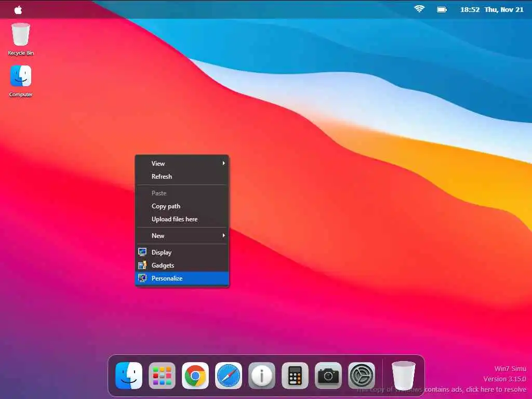The image size is (532, 399).
Task: Expand the New submenu arrow
Action: point(223,235)
